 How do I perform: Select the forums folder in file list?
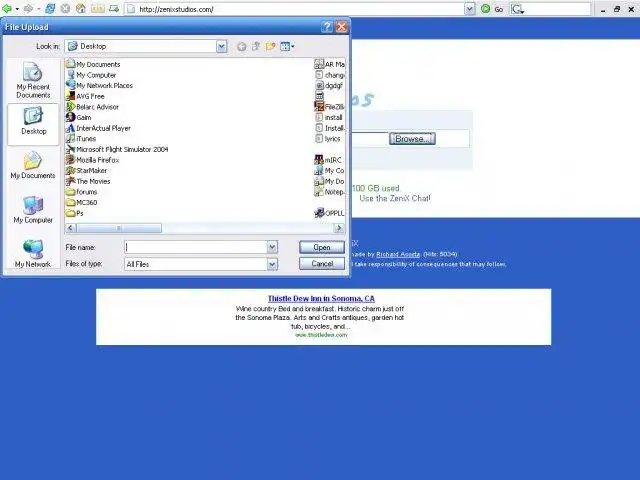pyautogui.click(x=82, y=192)
